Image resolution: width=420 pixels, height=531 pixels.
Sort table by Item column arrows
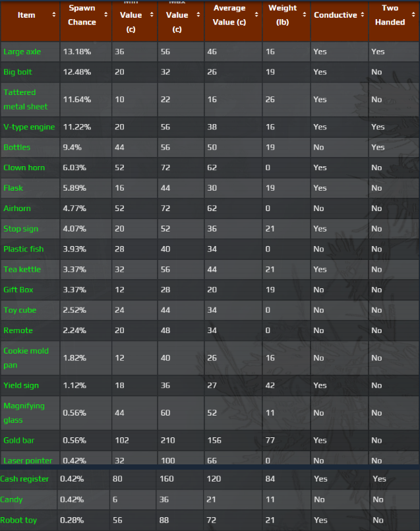point(53,15)
